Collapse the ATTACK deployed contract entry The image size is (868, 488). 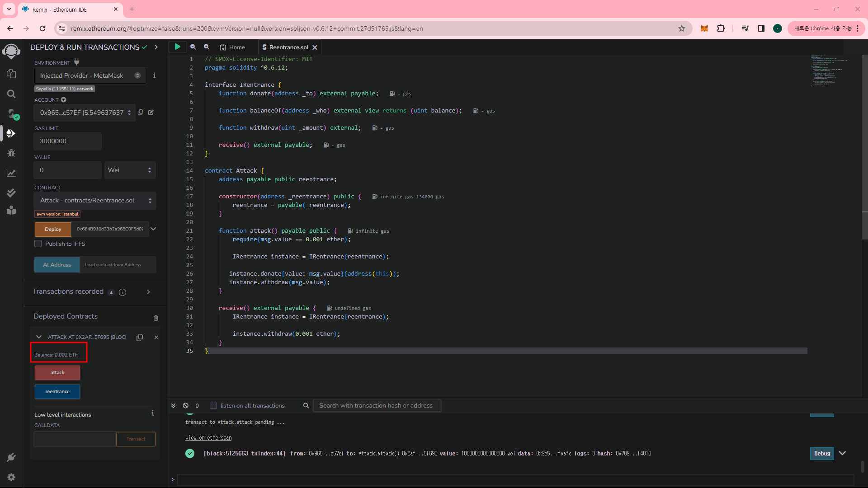point(39,337)
